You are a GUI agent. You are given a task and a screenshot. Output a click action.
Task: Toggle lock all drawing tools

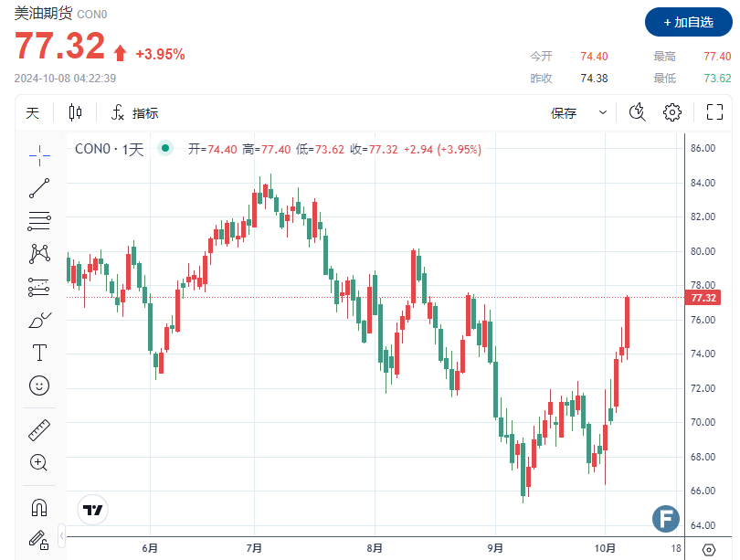tap(39, 539)
